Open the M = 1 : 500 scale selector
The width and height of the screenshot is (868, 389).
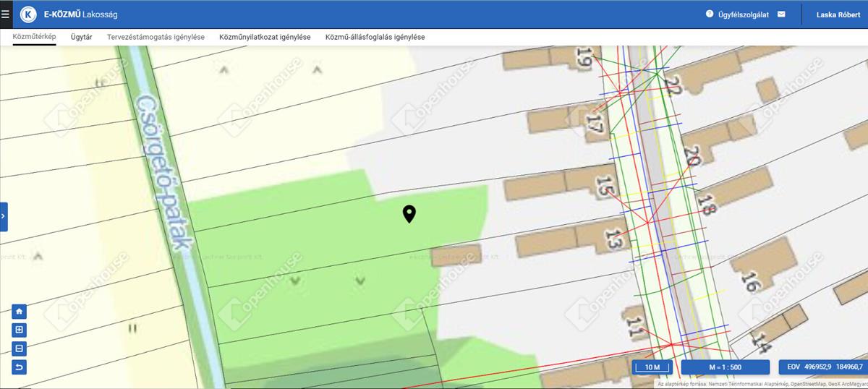[x=724, y=367]
